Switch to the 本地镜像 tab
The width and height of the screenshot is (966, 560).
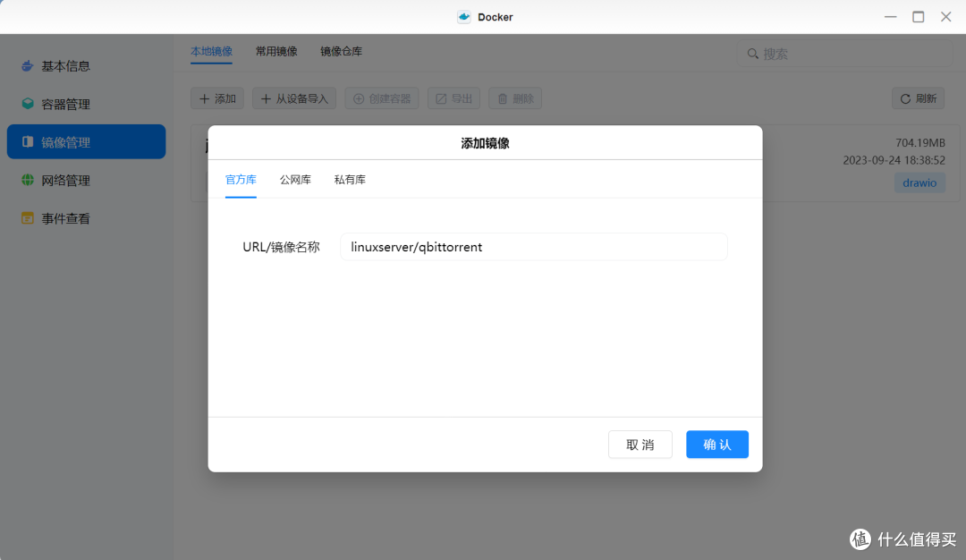coord(211,52)
